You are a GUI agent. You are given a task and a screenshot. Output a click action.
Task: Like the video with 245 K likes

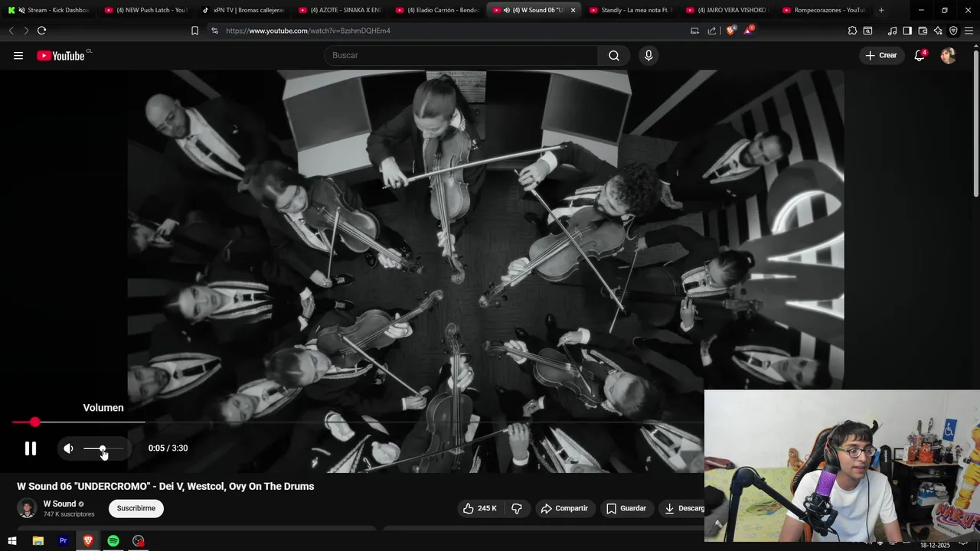point(479,508)
